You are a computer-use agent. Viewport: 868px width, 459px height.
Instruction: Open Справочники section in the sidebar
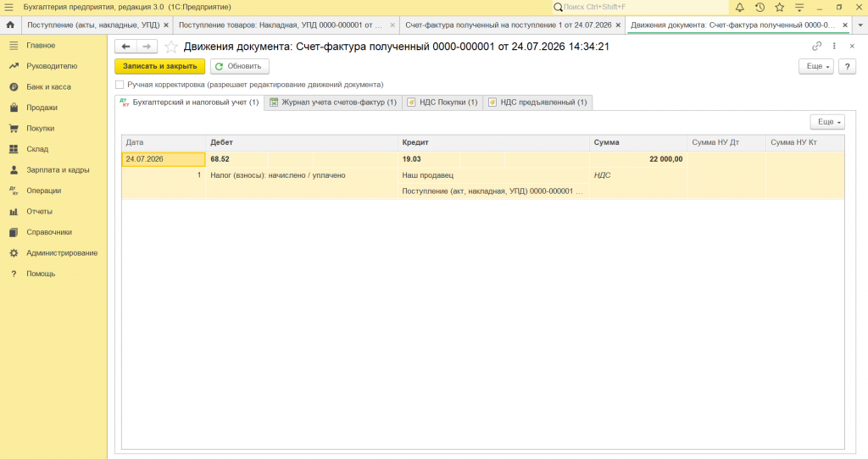(49, 232)
